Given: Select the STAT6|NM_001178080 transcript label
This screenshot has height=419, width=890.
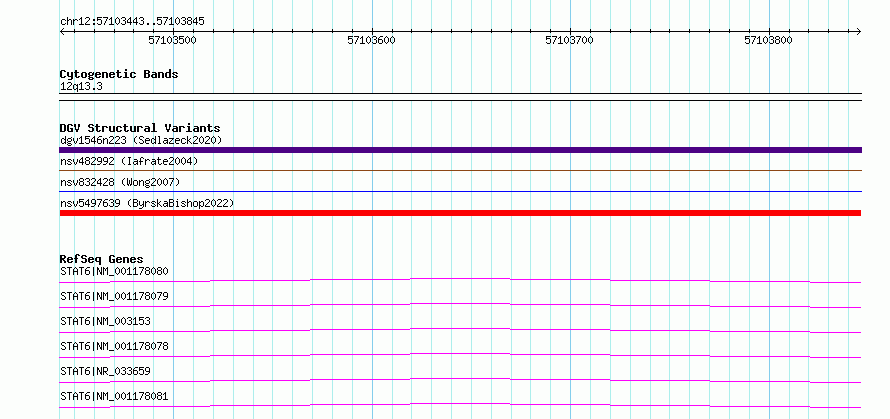Looking at the screenshot, I should pos(114,271).
